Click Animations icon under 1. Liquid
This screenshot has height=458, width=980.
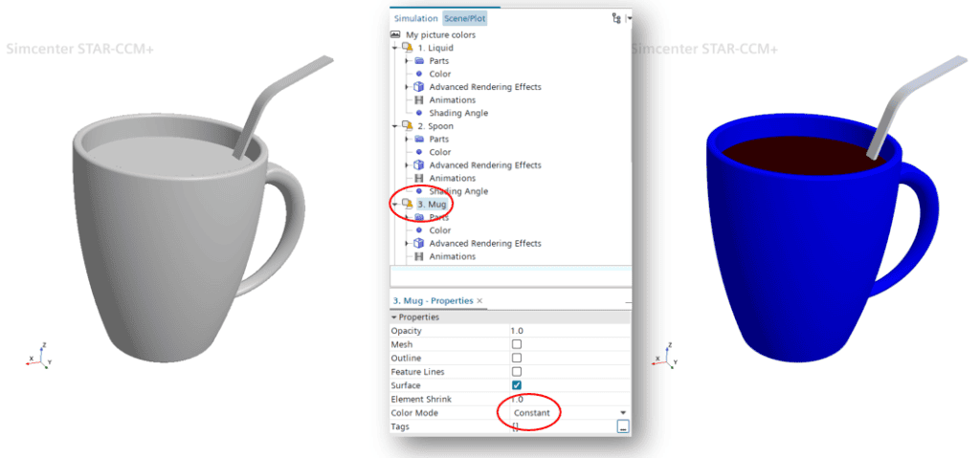[419, 100]
